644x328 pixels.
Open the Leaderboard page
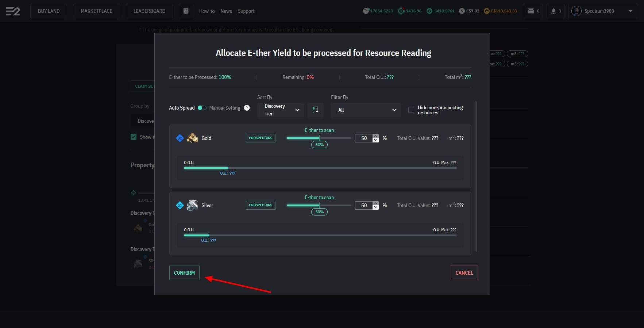coord(149,11)
